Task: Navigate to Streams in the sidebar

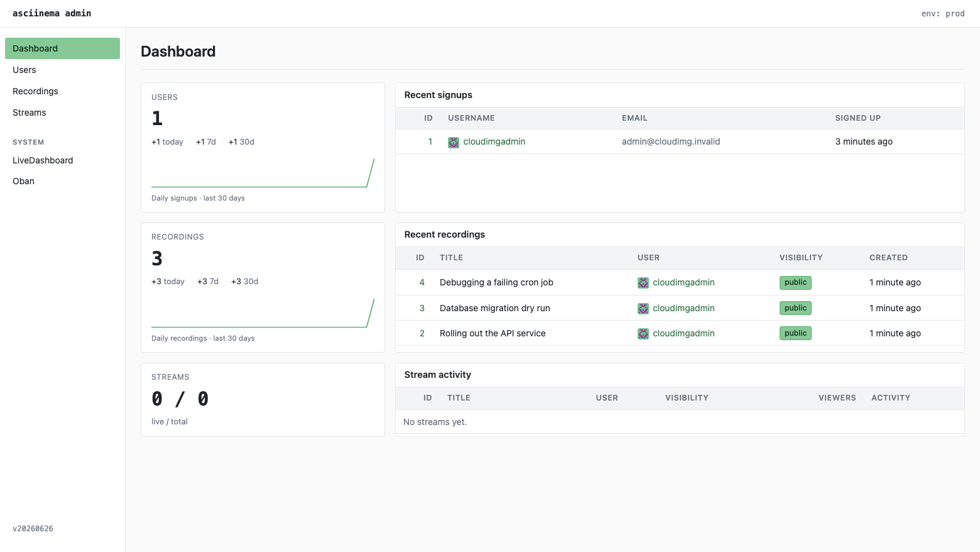Action: click(x=62, y=113)
